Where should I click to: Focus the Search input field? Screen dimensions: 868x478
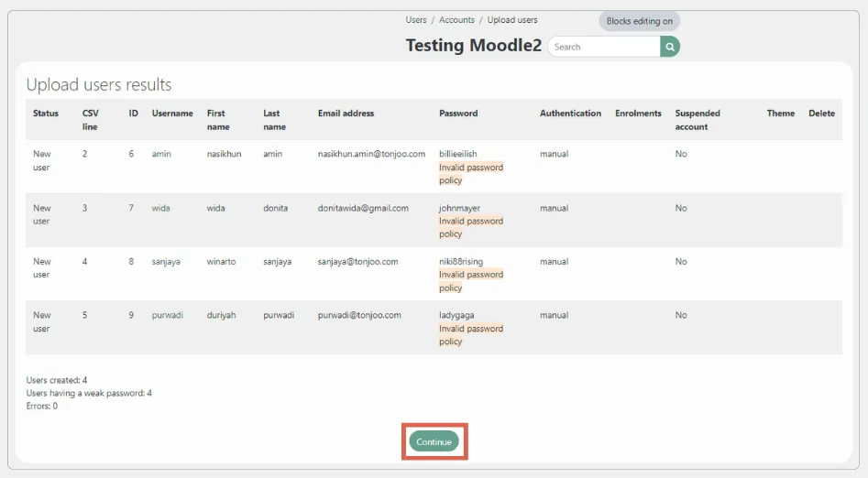point(604,47)
